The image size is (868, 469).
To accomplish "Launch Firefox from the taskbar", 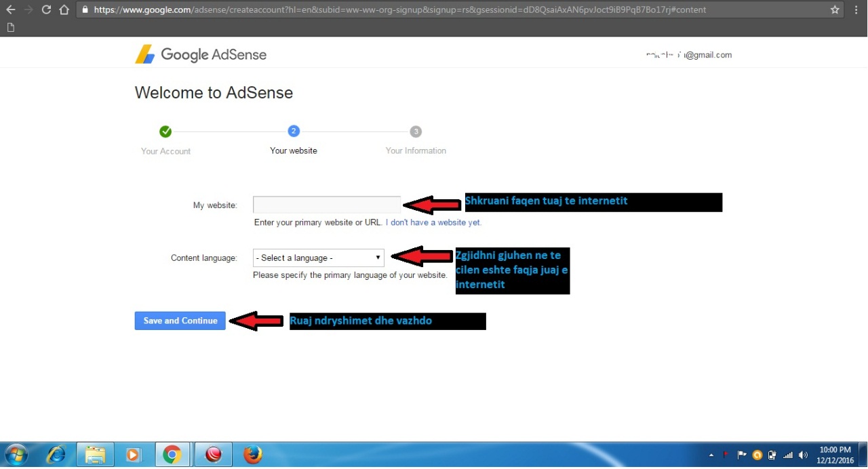I will (x=253, y=455).
